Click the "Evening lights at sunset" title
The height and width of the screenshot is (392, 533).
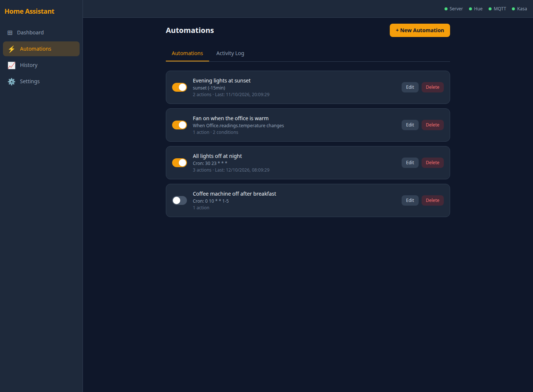(x=222, y=81)
